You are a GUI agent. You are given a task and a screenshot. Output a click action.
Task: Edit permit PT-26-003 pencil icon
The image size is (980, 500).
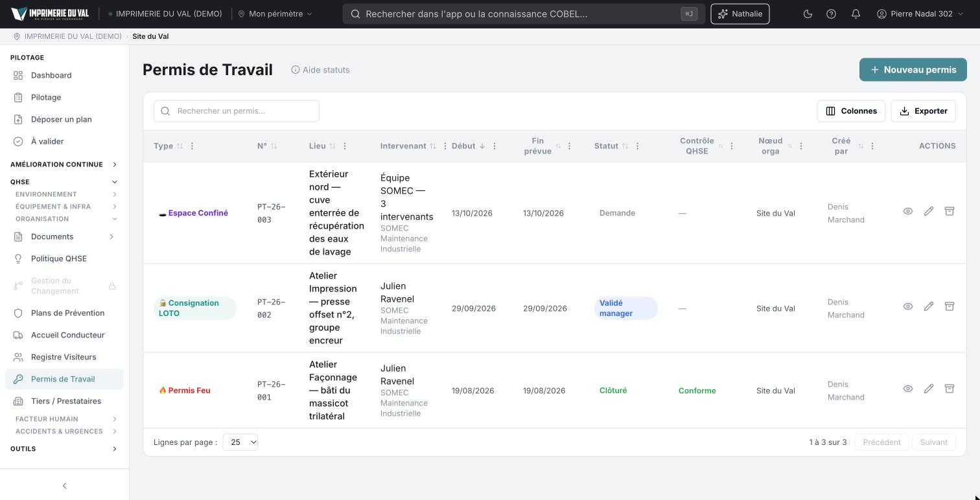tap(929, 211)
